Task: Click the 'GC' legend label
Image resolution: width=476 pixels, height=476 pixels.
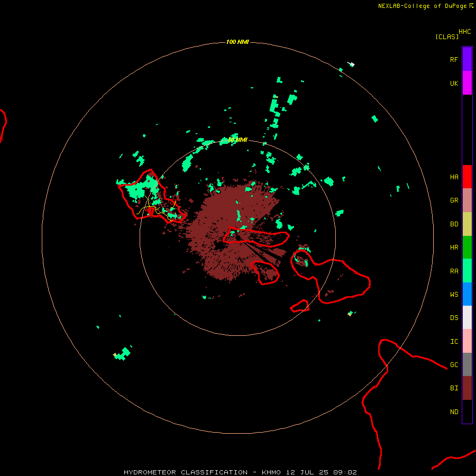Action: click(454, 364)
